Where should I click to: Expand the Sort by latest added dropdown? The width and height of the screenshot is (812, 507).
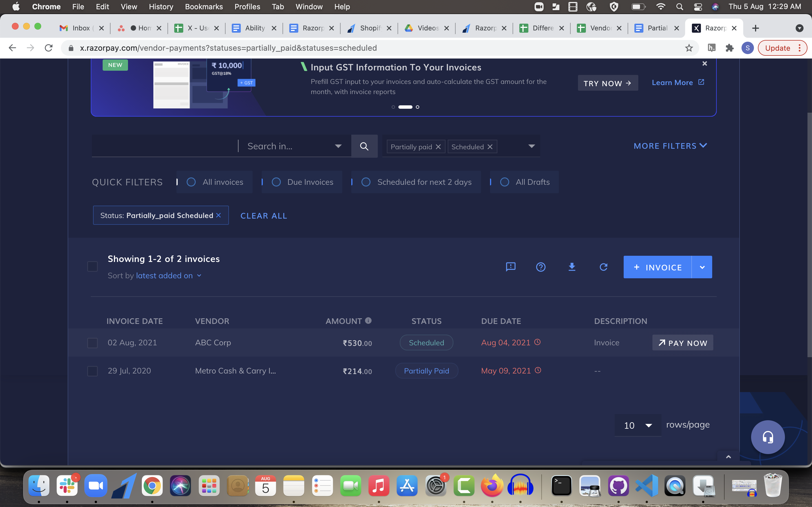[x=199, y=275]
